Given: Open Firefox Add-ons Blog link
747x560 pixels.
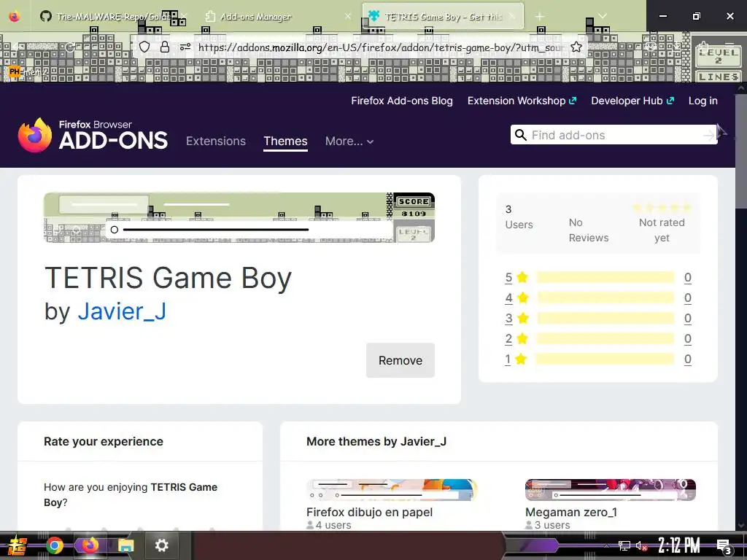Looking at the screenshot, I should click(x=402, y=101).
